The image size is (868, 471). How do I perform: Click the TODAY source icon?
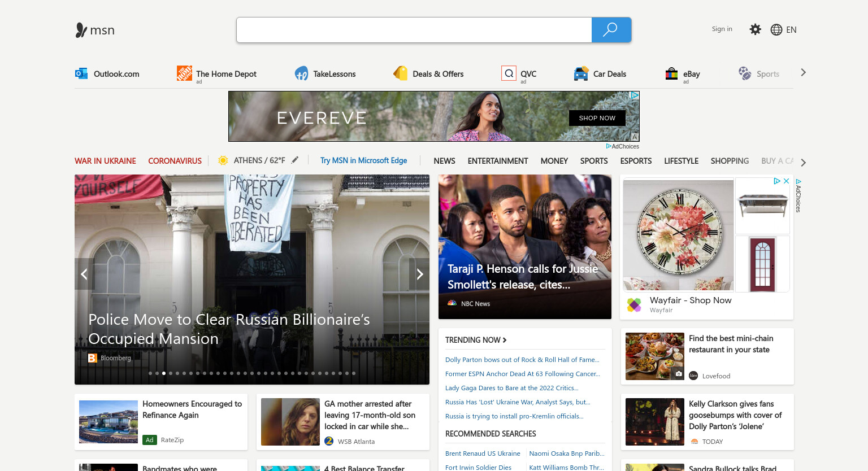point(695,442)
